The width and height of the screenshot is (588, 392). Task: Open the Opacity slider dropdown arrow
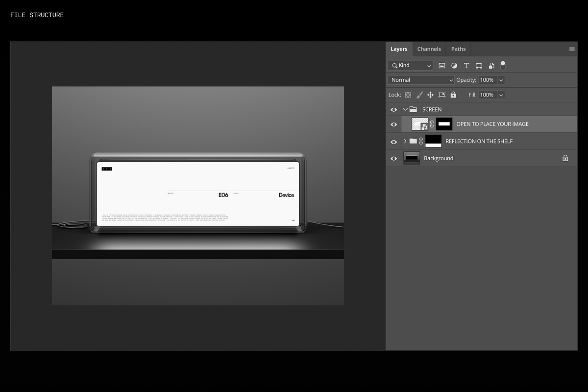click(501, 80)
